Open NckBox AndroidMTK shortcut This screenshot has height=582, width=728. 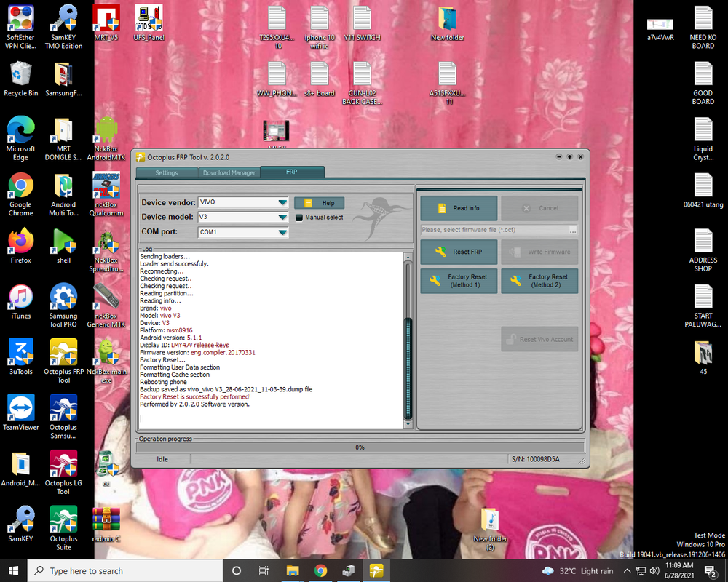coord(106,138)
